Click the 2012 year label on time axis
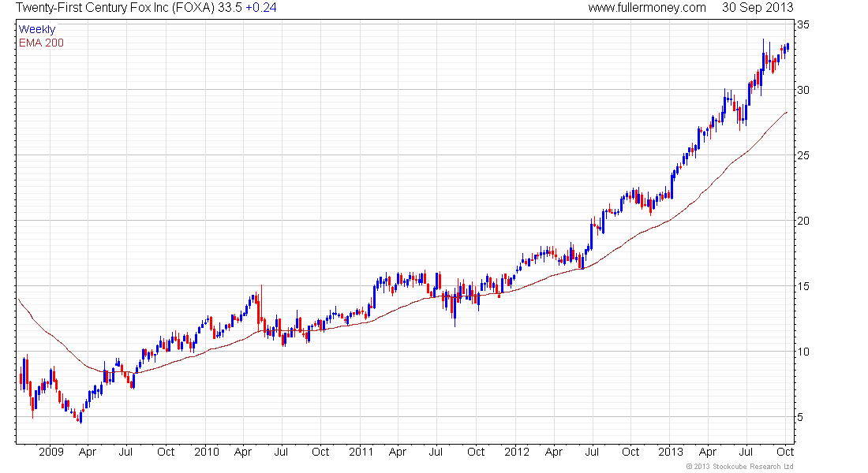868x473 pixels. coord(517,452)
